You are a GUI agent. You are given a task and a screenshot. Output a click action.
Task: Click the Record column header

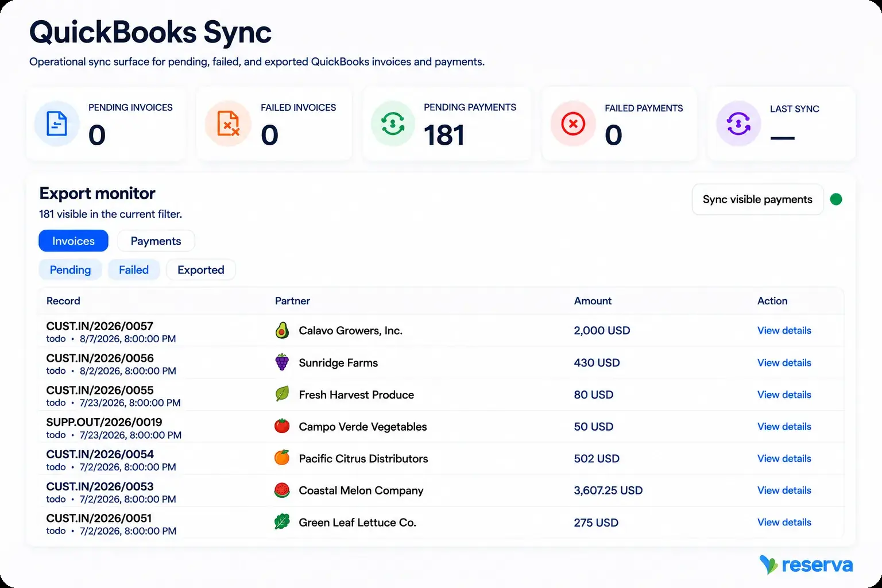click(63, 301)
